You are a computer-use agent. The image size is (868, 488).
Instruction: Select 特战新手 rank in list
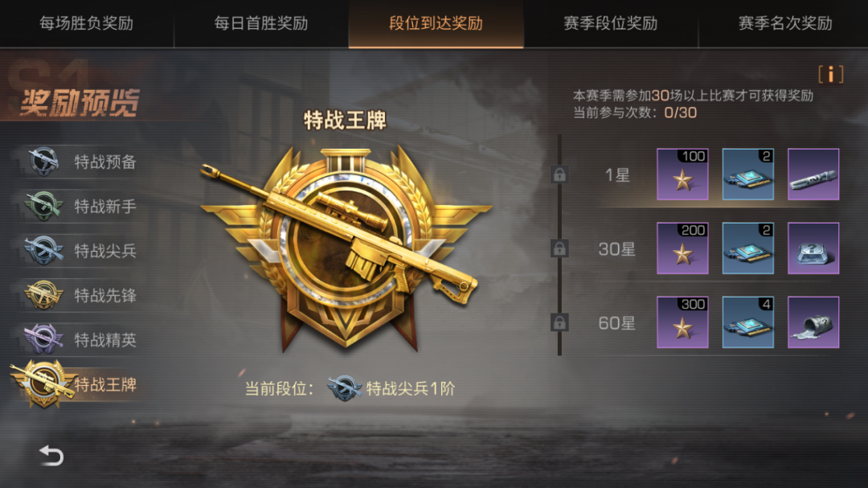tap(80, 206)
